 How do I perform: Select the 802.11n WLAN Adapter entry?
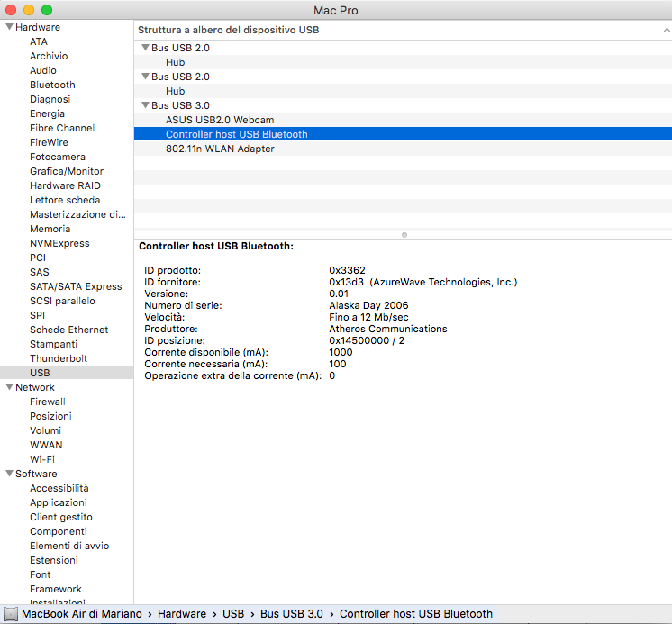(220, 149)
